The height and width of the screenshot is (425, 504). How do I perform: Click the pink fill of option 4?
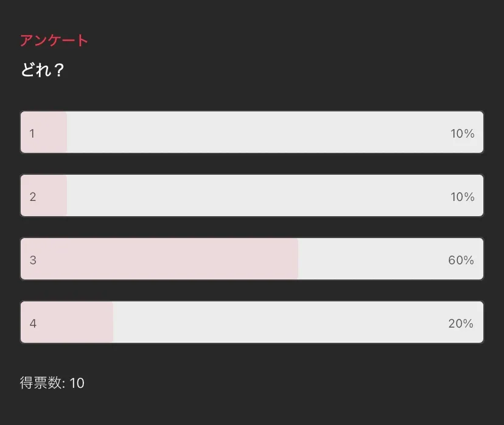point(73,322)
